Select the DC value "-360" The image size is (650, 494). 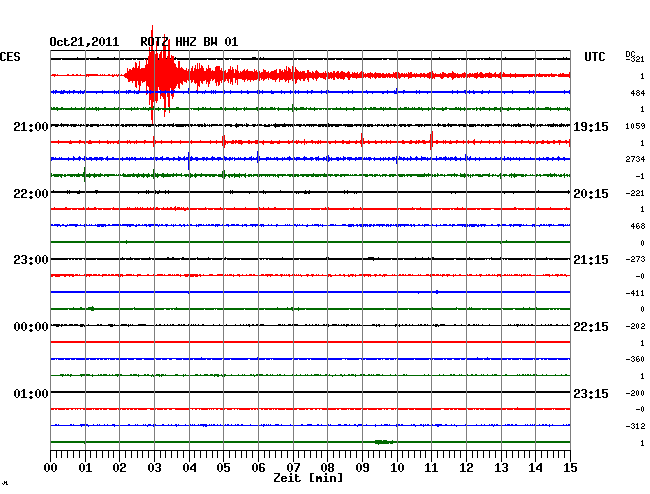point(635,359)
